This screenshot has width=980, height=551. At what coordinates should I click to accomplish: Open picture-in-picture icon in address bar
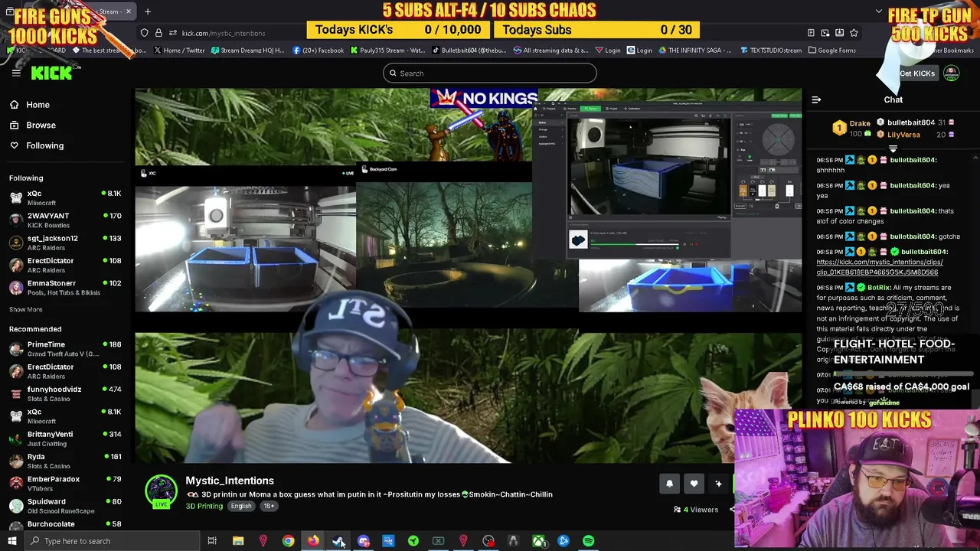[x=825, y=33]
